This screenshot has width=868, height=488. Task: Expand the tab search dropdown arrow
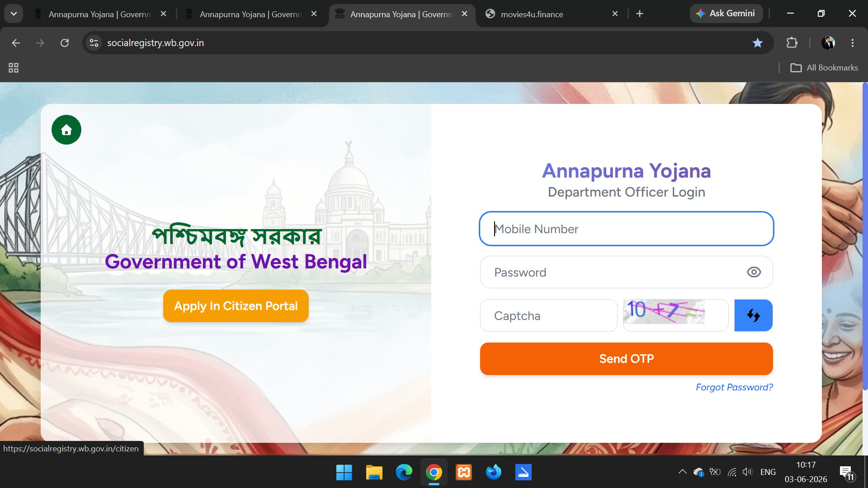pyautogui.click(x=14, y=14)
